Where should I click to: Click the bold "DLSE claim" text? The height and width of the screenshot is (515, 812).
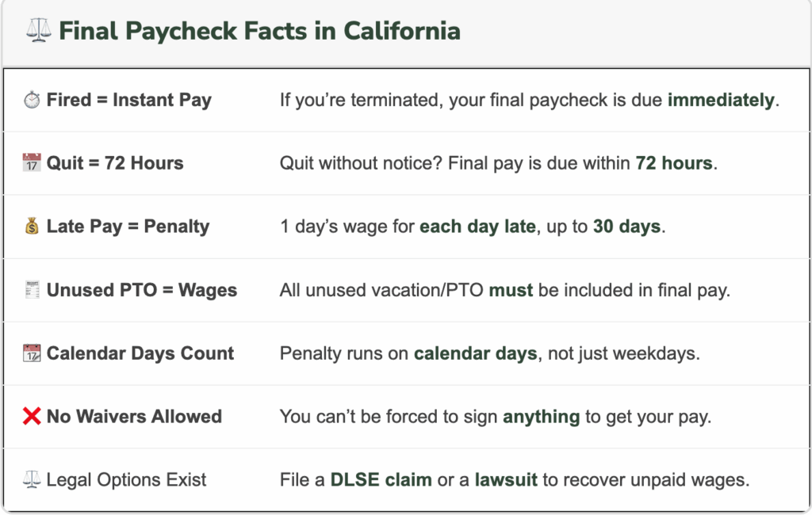click(x=381, y=480)
